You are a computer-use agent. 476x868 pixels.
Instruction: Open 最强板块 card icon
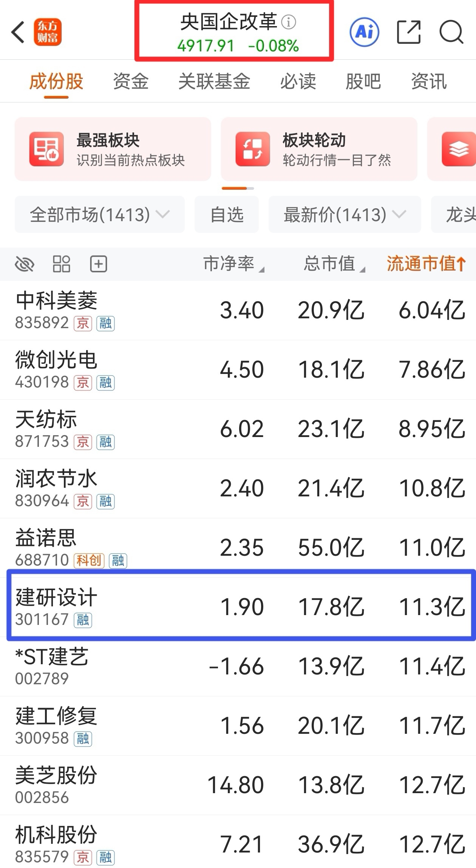46,149
